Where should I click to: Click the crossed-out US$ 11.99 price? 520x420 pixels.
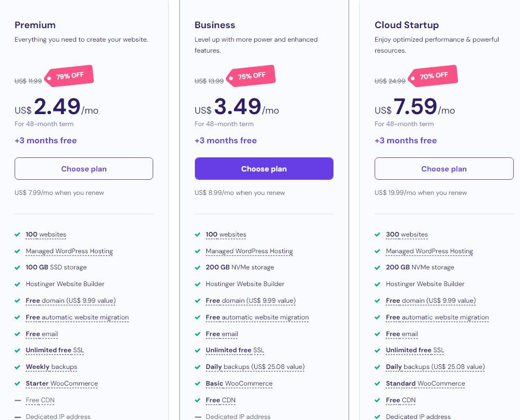click(x=28, y=81)
